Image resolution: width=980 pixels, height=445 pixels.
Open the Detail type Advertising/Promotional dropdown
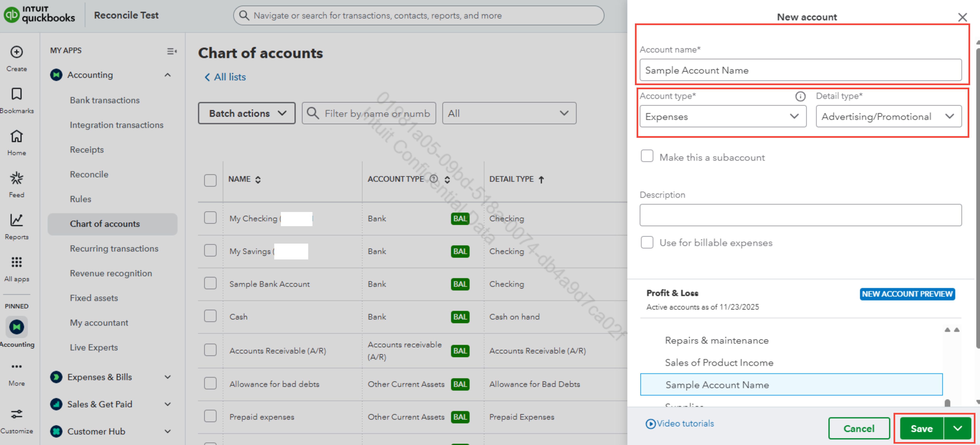click(x=888, y=116)
